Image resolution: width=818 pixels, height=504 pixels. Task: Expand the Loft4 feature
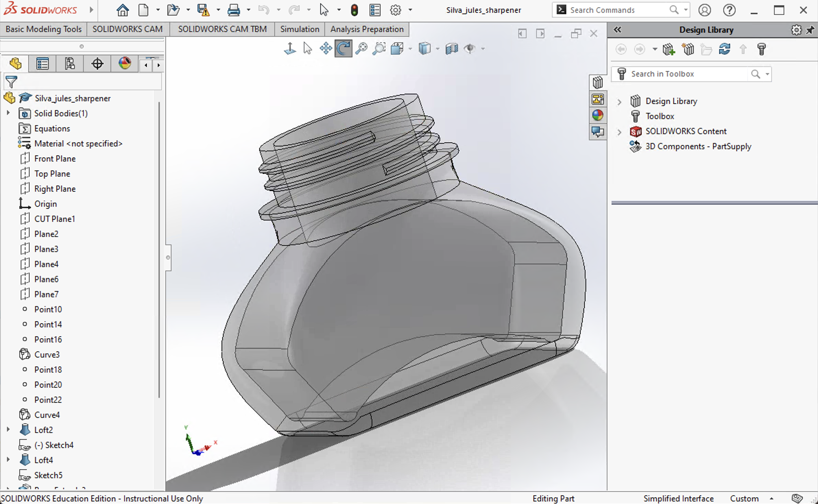(x=8, y=459)
